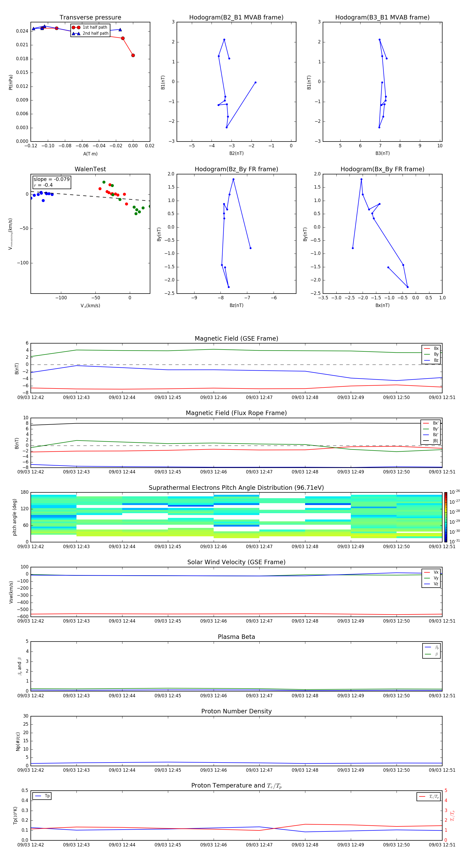Click the 'Magnetic Field (Flux Rope Frame)' title
473x868 pixels.
(x=236, y=413)
